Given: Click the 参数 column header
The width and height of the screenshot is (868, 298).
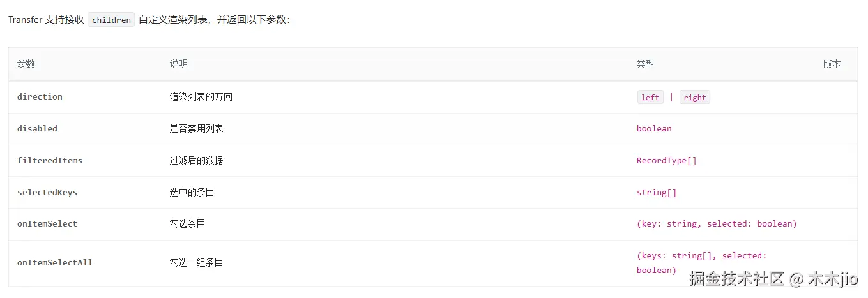Looking at the screenshot, I should click(26, 64).
